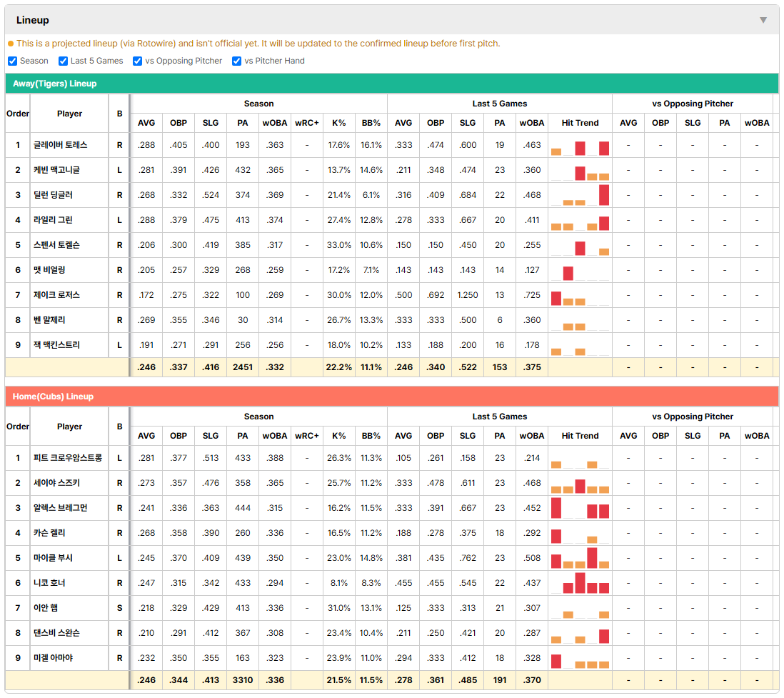Click 딜런 딩글러 hit trend chart
The image size is (784, 698).
pyautogui.click(x=580, y=195)
